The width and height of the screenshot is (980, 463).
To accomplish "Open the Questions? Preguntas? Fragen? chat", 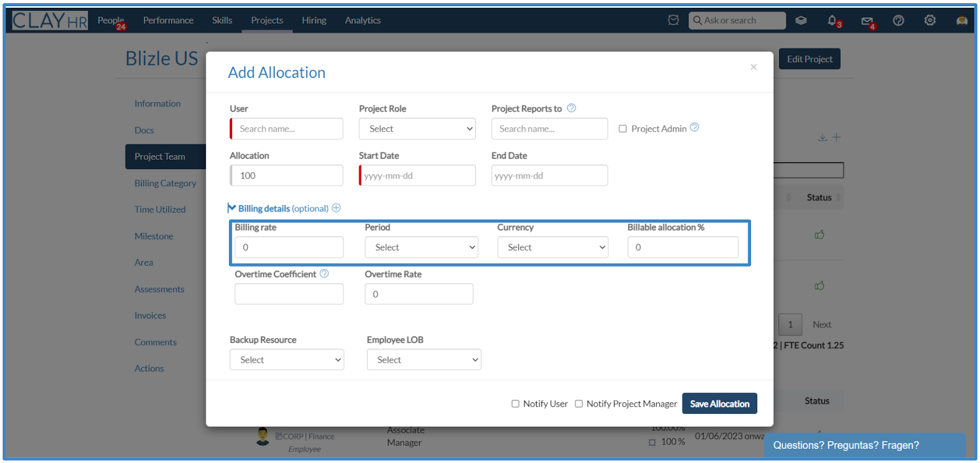I will click(865, 445).
